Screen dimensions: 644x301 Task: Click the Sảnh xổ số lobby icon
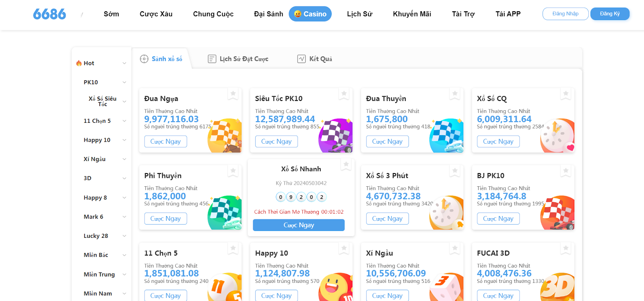pos(144,59)
